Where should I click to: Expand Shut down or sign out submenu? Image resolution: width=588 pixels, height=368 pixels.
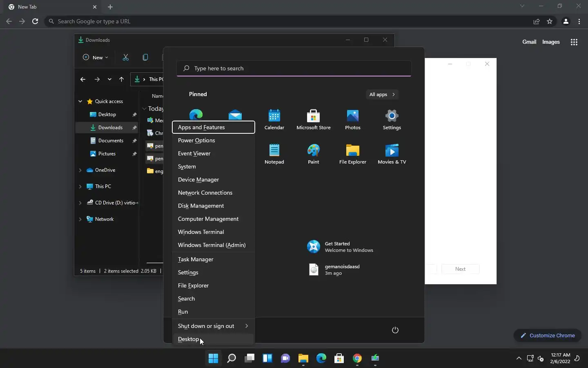coord(214,326)
